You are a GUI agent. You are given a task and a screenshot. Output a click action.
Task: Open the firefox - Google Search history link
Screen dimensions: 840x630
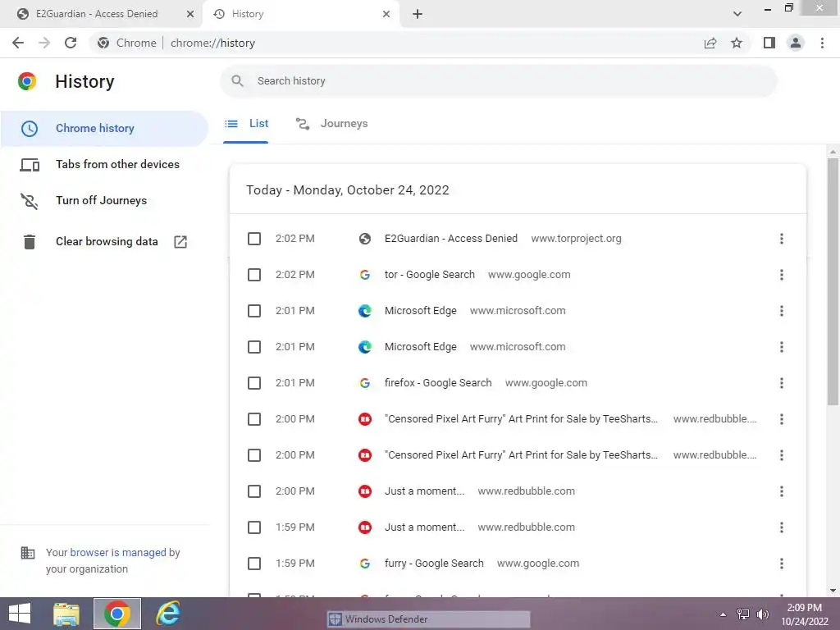[x=438, y=383]
